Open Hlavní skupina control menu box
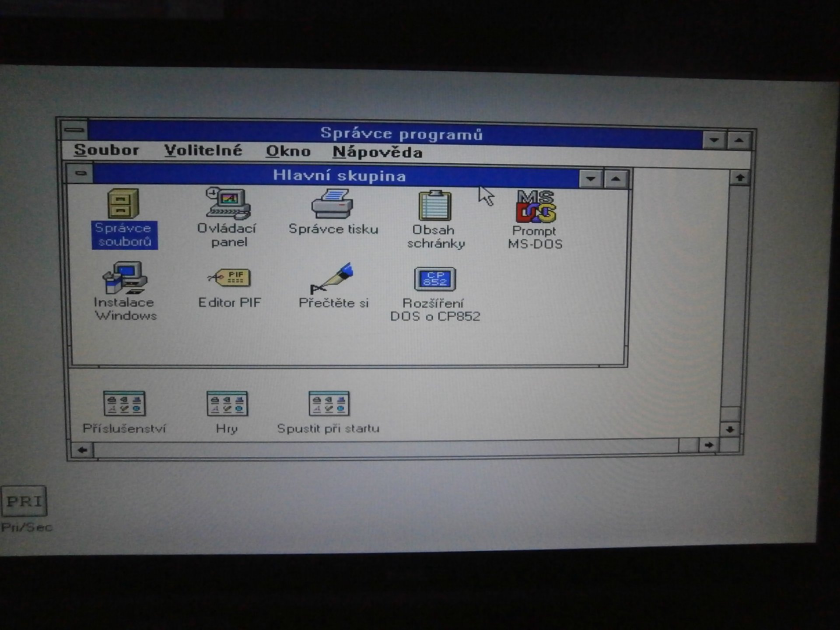Image resolution: width=840 pixels, height=630 pixels. coord(81,173)
